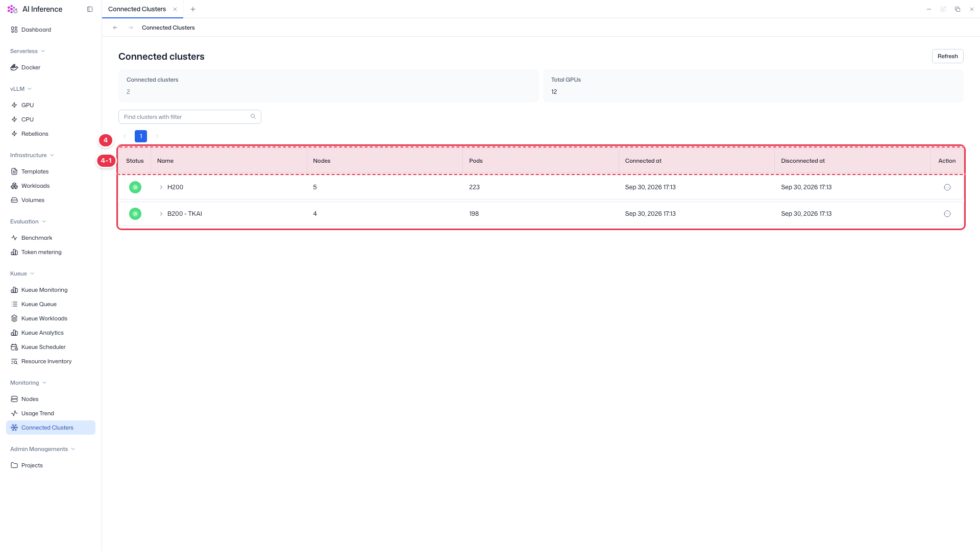Viewport: 980px width, 551px height.
Task: Click the search magnifier icon
Action: 253,116
